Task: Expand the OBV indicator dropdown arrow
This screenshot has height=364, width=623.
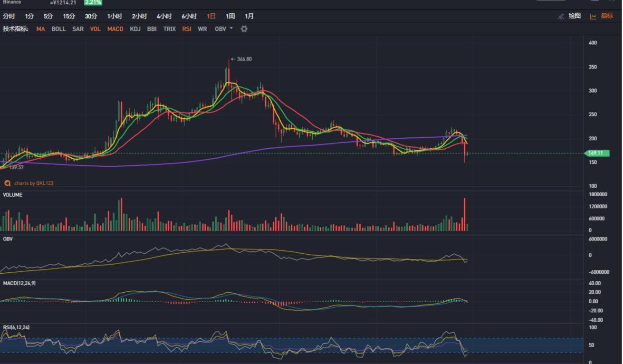Action: (231, 29)
